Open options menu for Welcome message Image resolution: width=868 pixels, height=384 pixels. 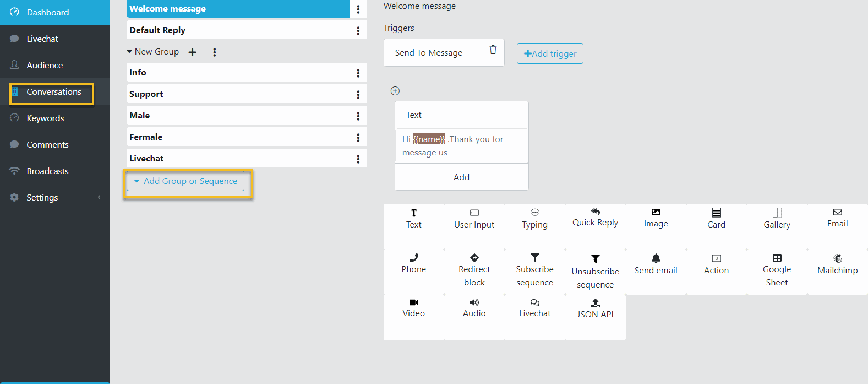point(358,9)
